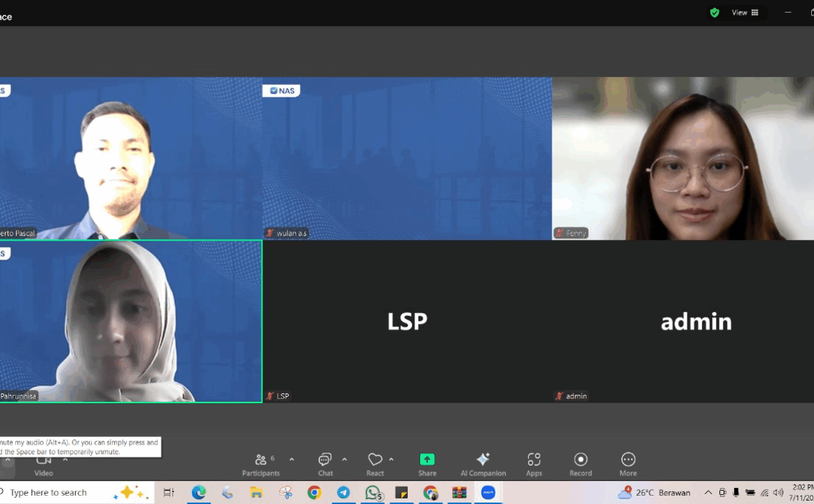Open Zoom Apps
814x504 pixels.
(x=534, y=464)
